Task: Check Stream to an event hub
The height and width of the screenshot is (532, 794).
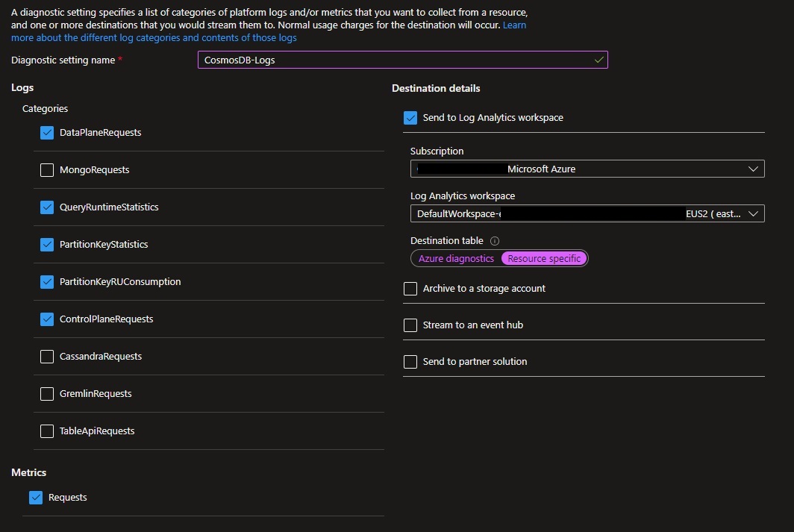Action: [x=410, y=325]
